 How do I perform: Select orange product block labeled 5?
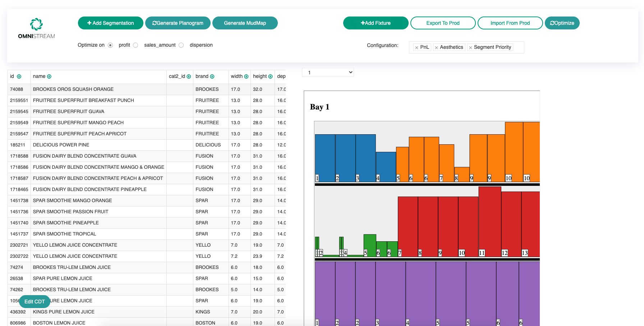click(x=402, y=164)
